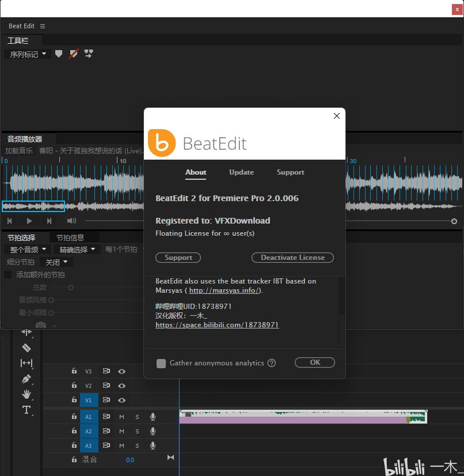Open the 序列标记 dropdown
The image size is (464, 476).
click(x=27, y=54)
